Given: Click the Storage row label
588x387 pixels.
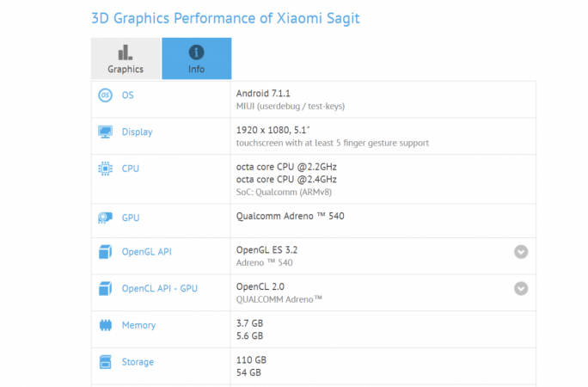Looking at the screenshot, I should (138, 363).
